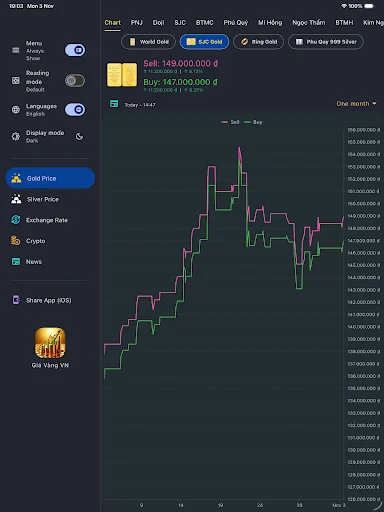This screenshot has width=384, height=512.
Task: Click Share App (iOS) link
Action: coord(50,300)
